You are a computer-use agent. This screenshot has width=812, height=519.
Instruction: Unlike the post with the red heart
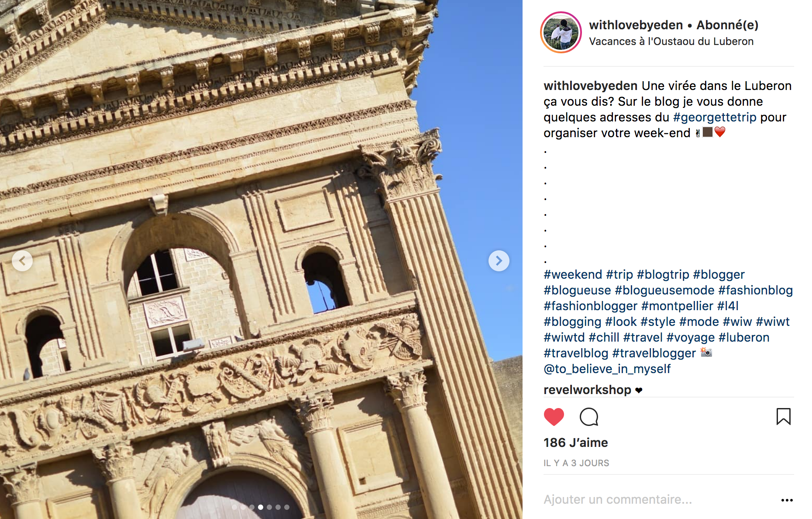[554, 417]
